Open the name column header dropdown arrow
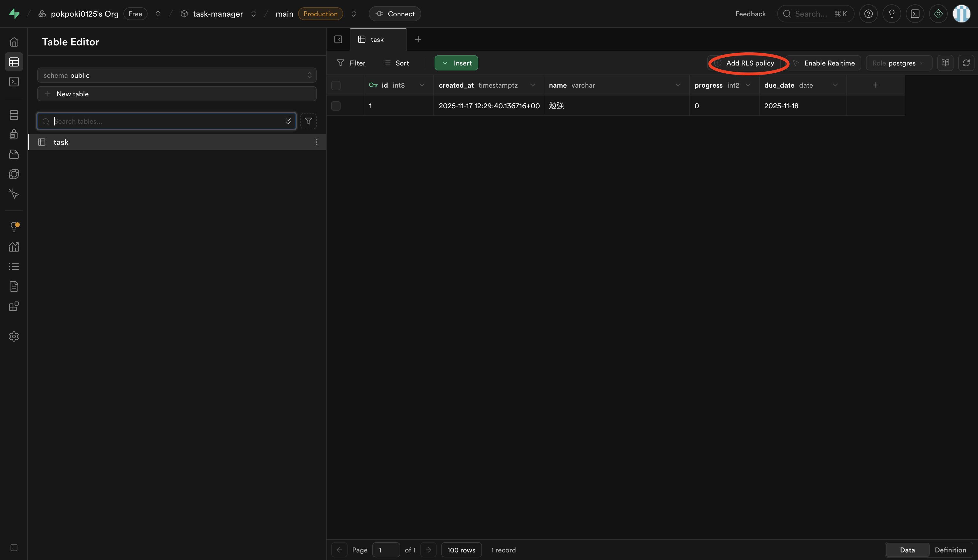 pyautogui.click(x=678, y=85)
